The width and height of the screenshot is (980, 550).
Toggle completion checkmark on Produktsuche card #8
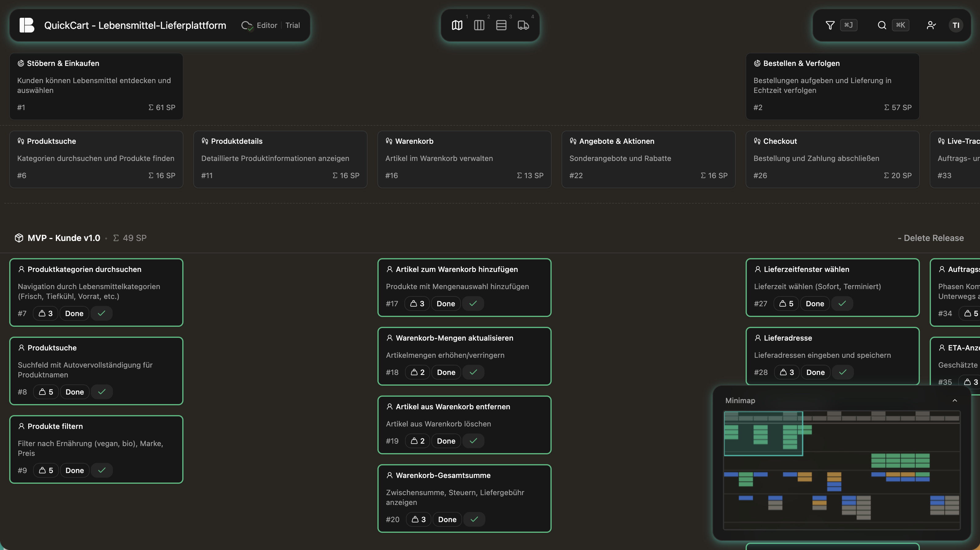click(101, 391)
